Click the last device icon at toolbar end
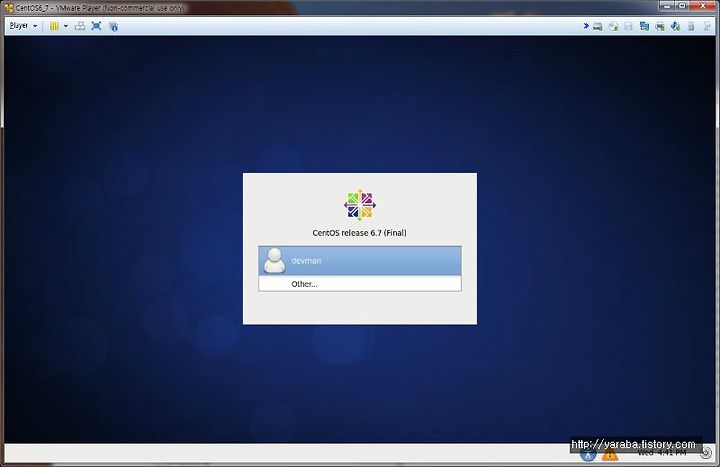This screenshot has width=720, height=467. pyautogui.click(x=707, y=27)
